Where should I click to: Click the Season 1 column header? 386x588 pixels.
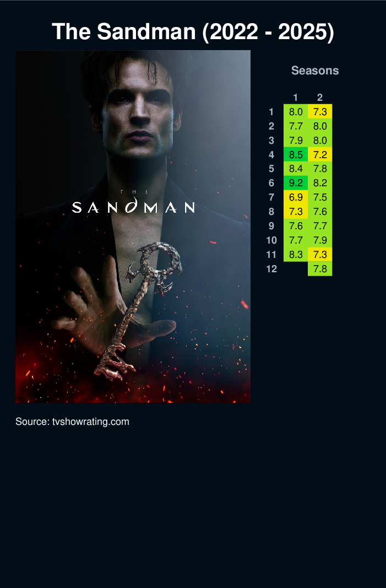(296, 98)
